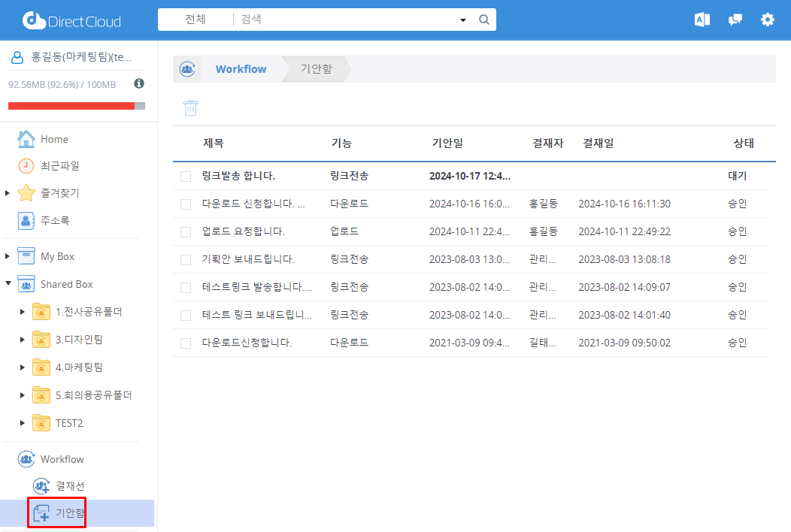The height and width of the screenshot is (532, 791).
Task: Expand the 4.마케팅팀 folder
Action: tap(23, 367)
